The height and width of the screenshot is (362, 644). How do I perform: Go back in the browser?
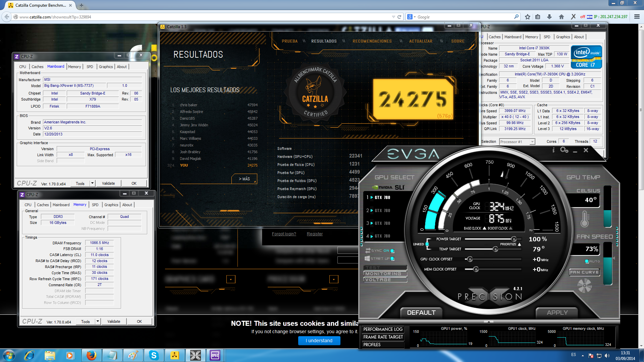7,17
